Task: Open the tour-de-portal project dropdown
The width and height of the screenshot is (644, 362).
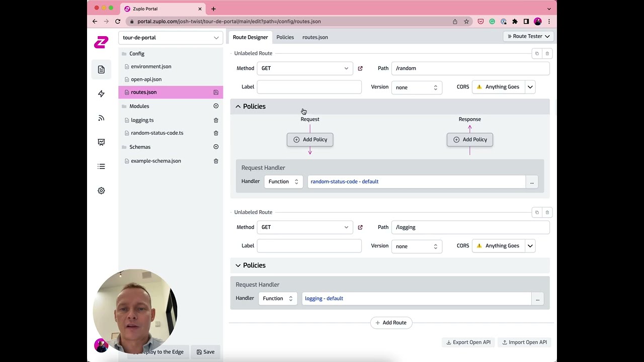Action: [x=171, y=38]
